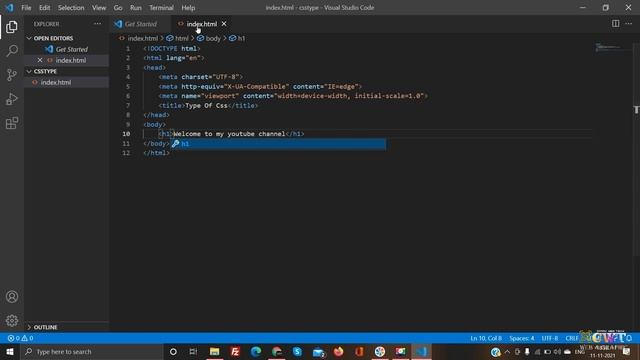Click line 7 title text in editor
This screenshot has width=640, height=360.
coord(206,105)
